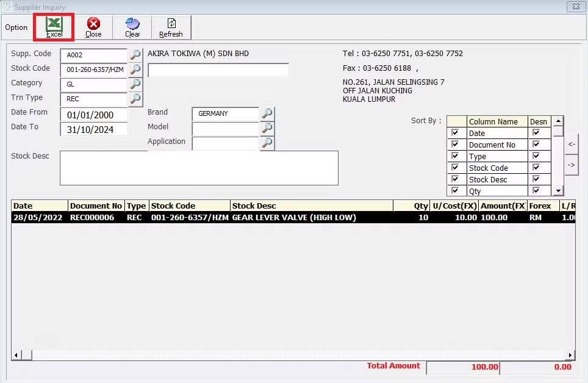Click the empty Application input field

click(225, 143)
